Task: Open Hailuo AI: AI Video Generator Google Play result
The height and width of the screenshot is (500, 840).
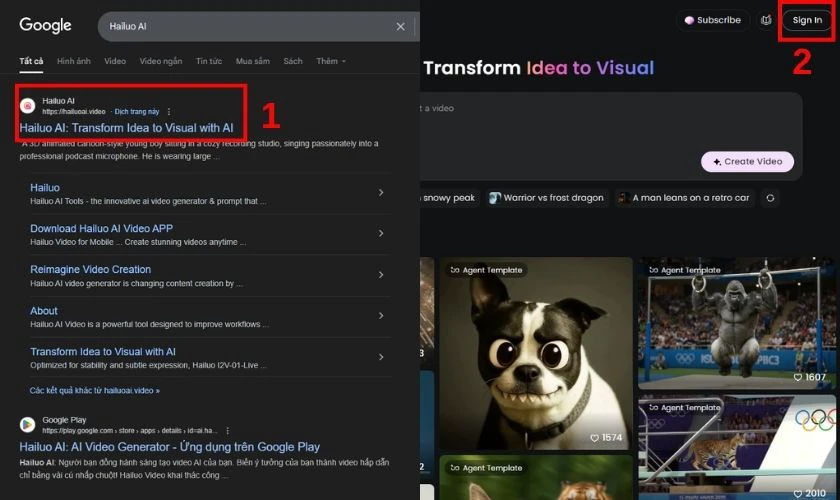Action: tap(169, 447)
